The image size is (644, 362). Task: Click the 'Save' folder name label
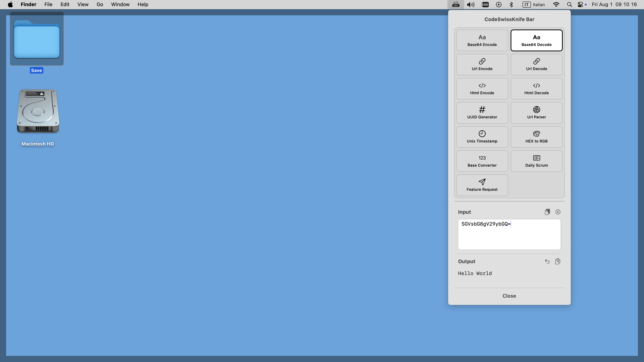[36, 70]
